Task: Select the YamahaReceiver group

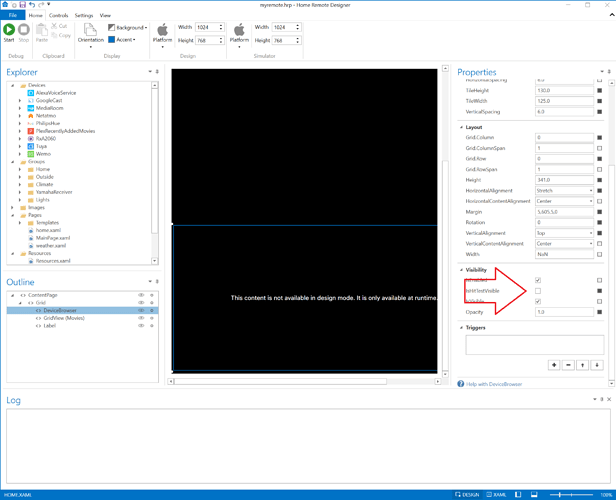Action: point(54,192)
